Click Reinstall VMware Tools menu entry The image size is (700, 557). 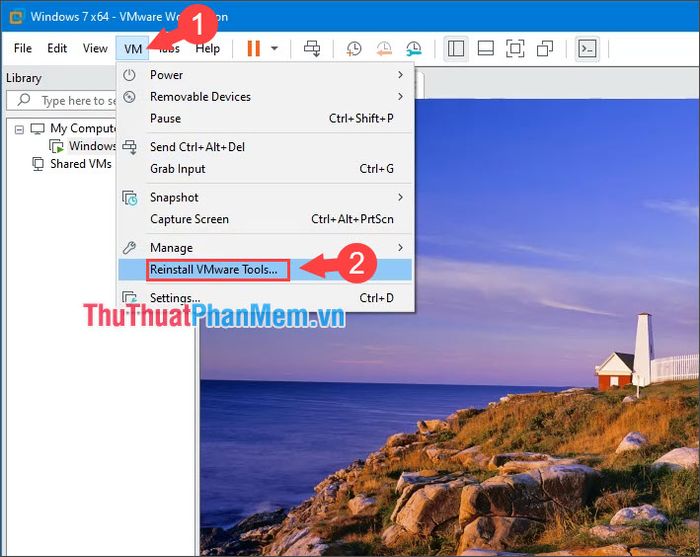pos(265,270)
